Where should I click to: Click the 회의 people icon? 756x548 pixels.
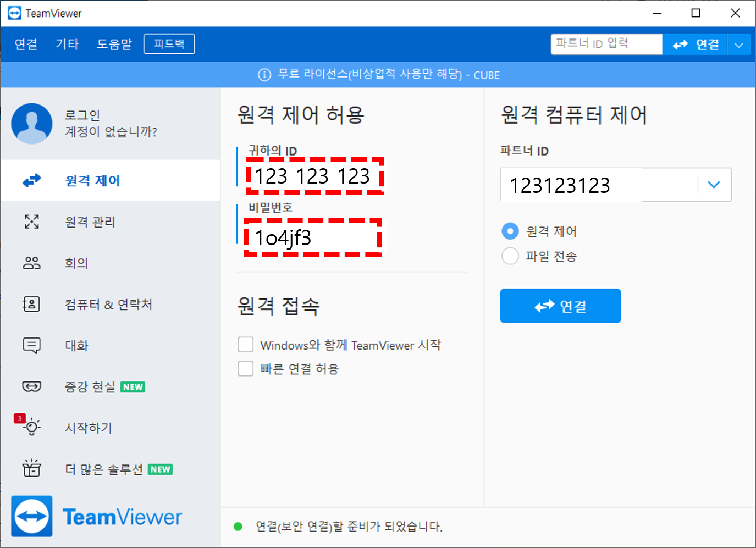coord(32,263)
